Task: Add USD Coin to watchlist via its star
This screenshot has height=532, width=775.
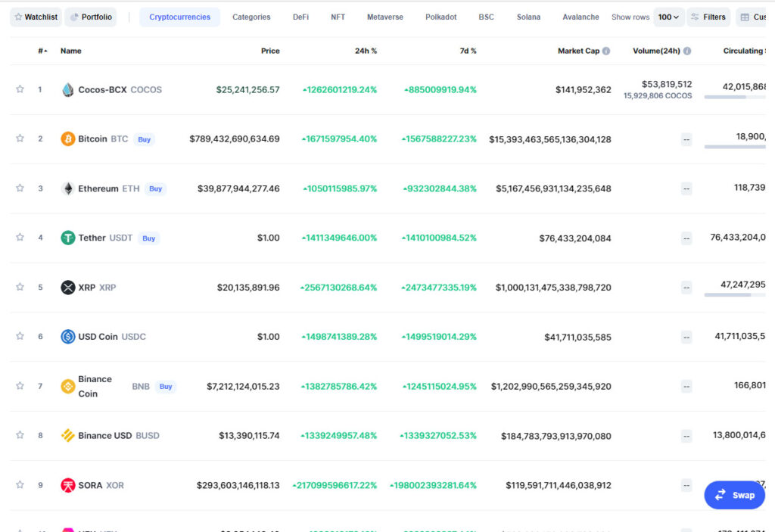Action: coord(20,336)
